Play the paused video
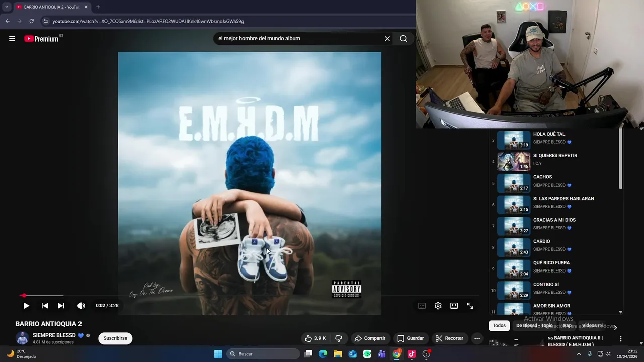 pyautogui.click(x=26, y=306)
